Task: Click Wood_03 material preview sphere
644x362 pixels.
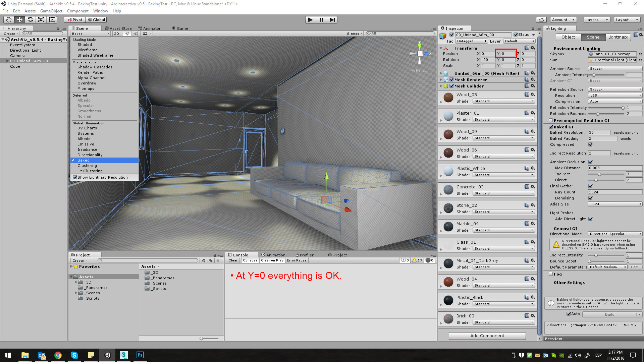Action: coord(448,98)
